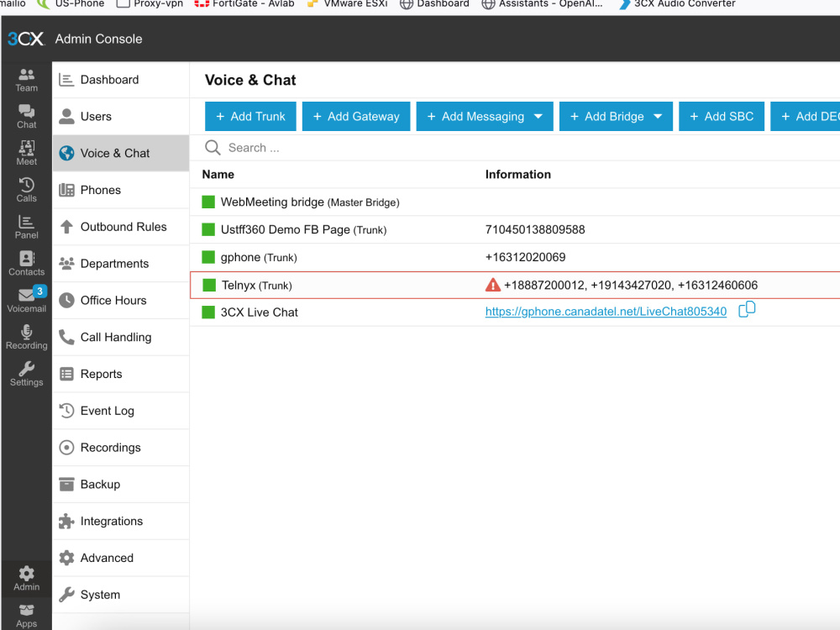
Task: Open the Panel section icon
Action: tap(26, 227)
